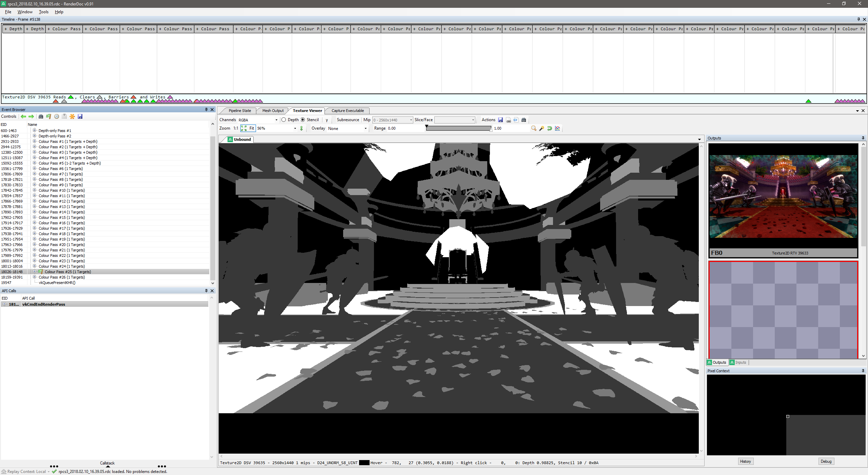Click the magic wand auto-fit range icon
The height and width of the screenshot is (475, 868).
(x=542, y=129)
